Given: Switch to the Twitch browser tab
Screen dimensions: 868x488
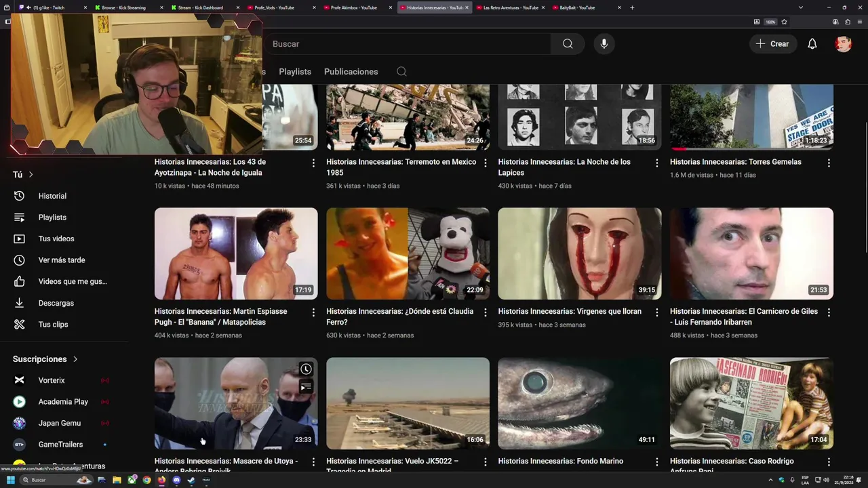Looking at the screenshot, I should pyautogui.click(x=53, y=7).
